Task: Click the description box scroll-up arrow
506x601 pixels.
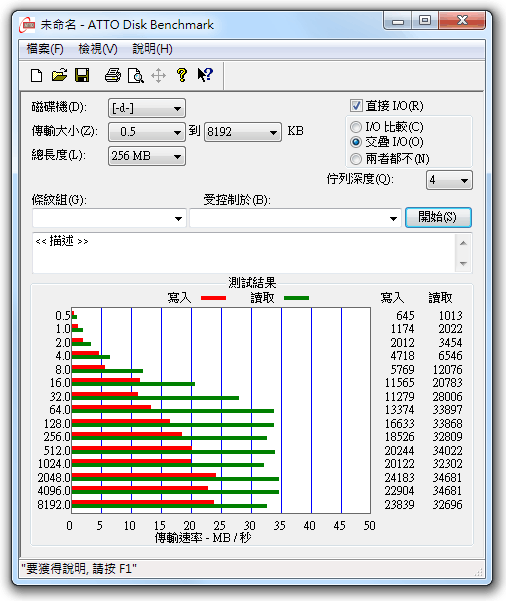Action: (x=463, y=243)
